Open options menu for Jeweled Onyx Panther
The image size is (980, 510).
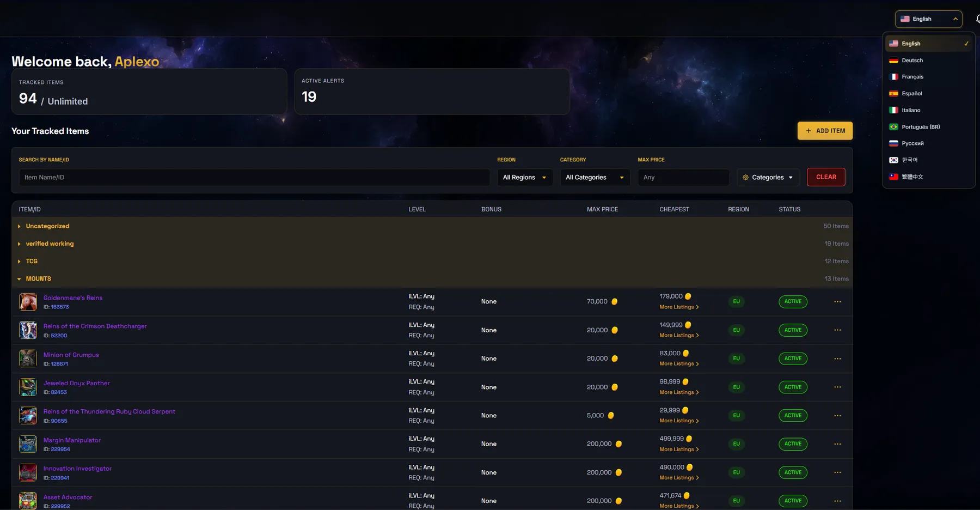coord(837,387)
